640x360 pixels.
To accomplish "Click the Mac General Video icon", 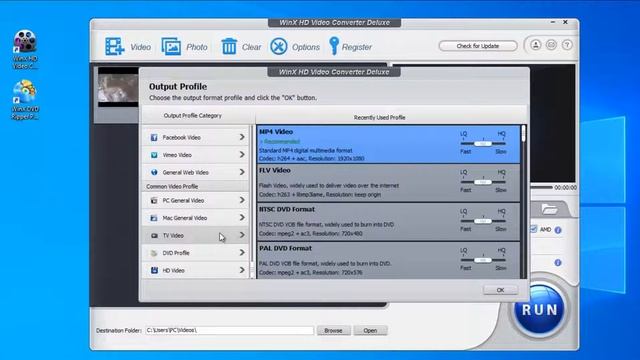I will click(x=154, y=218).
